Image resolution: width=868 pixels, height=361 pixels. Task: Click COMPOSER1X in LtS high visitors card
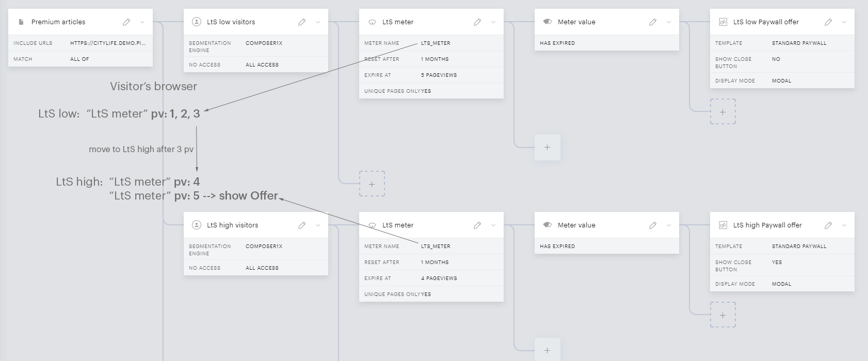(x=264, y=247)
